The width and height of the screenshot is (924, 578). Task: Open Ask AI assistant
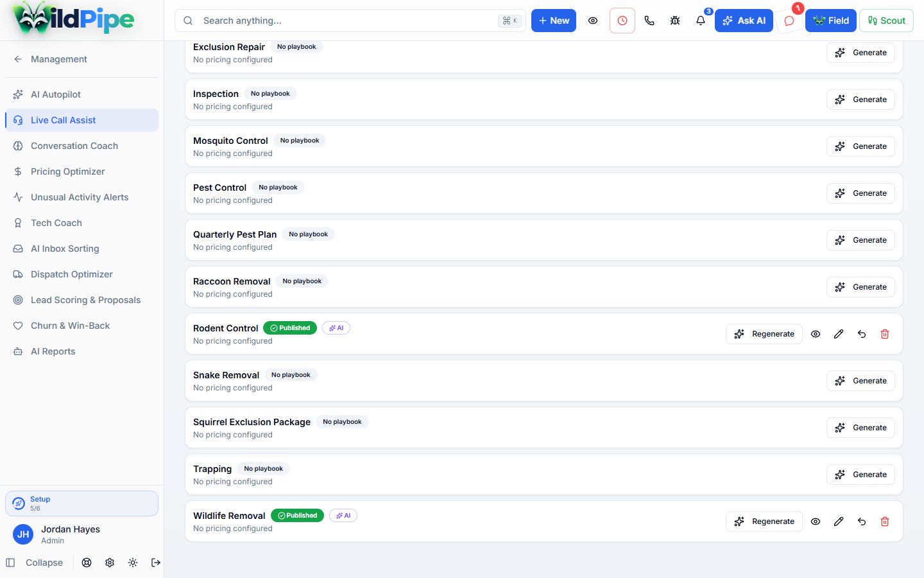[x=744, y=21]
